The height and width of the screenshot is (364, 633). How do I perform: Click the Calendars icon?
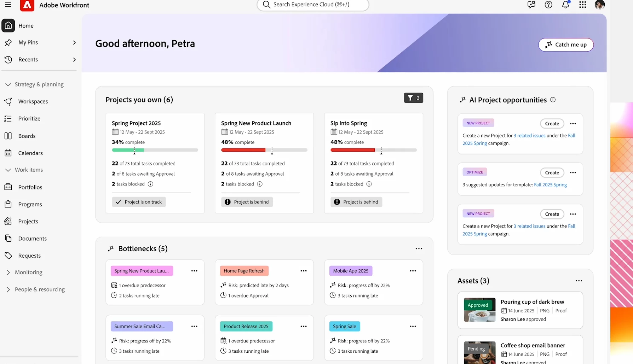[8, 153]
